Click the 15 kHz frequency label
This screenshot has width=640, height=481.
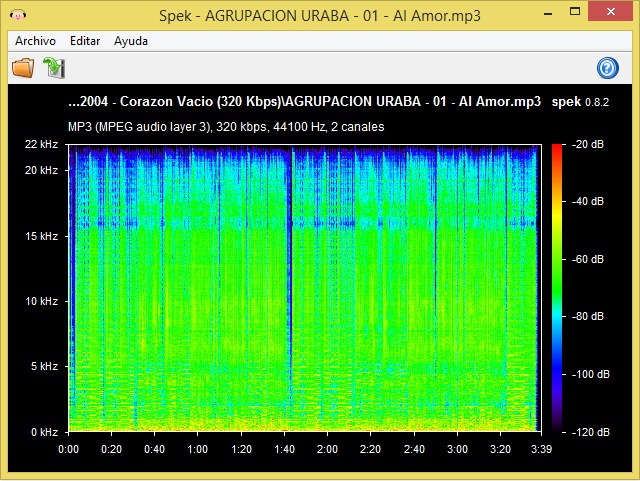(x=42, y=236)
